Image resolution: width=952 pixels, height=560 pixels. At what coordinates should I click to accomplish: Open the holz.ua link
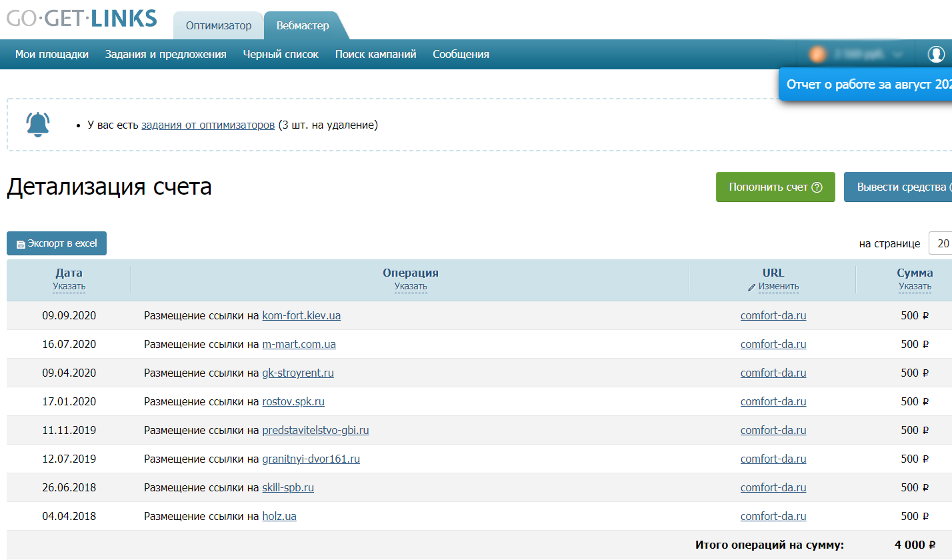tap(279, 516)
